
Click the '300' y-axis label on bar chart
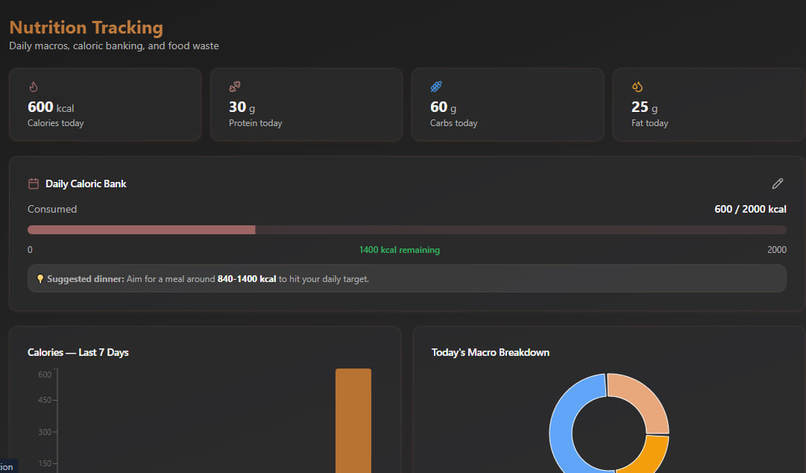(45, 432)
